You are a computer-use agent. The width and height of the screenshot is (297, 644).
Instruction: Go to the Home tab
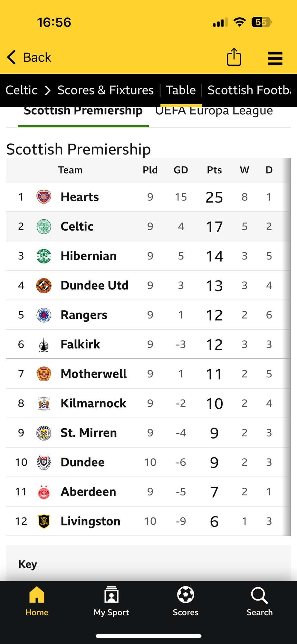[x=37, y=601]
